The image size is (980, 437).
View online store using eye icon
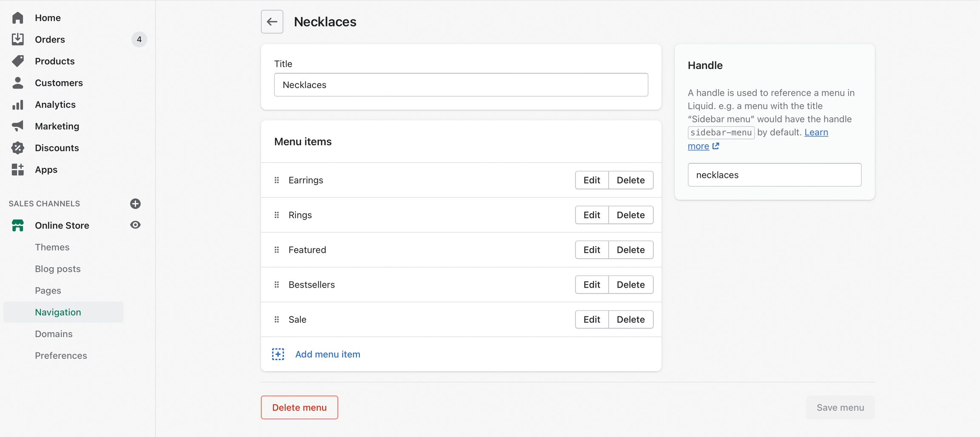click(x=135, y=225)
